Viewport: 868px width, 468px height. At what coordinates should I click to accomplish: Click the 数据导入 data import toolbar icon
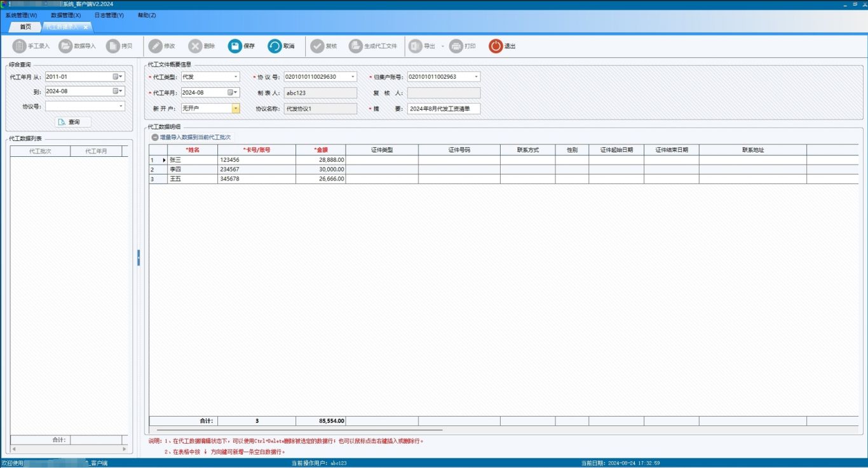[65, 46]
